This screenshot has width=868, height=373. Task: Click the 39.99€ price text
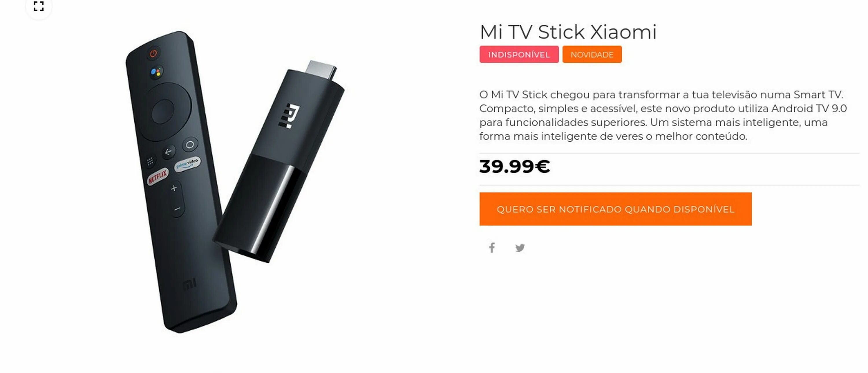click(514, 166)
